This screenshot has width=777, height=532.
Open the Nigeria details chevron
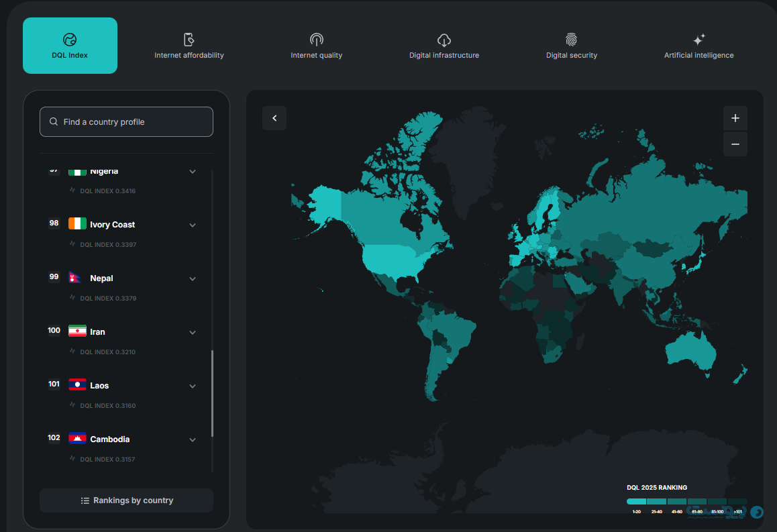click(x=193, y=172)
